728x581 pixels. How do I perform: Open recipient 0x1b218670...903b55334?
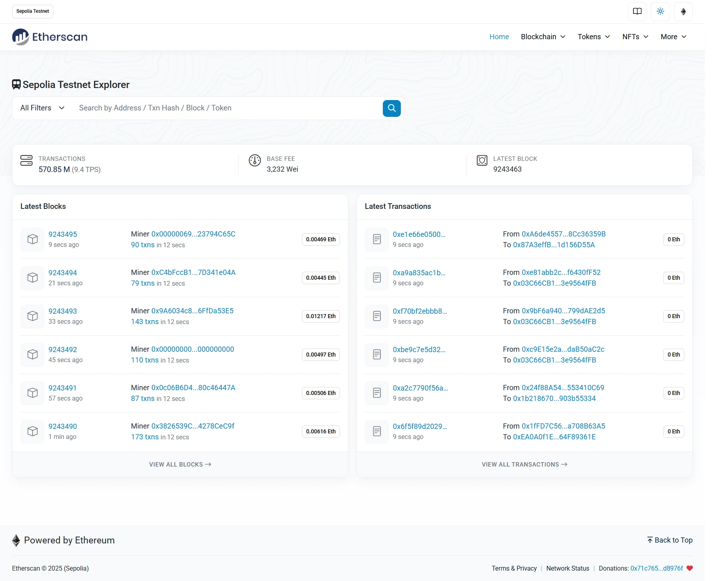(555, 399)
